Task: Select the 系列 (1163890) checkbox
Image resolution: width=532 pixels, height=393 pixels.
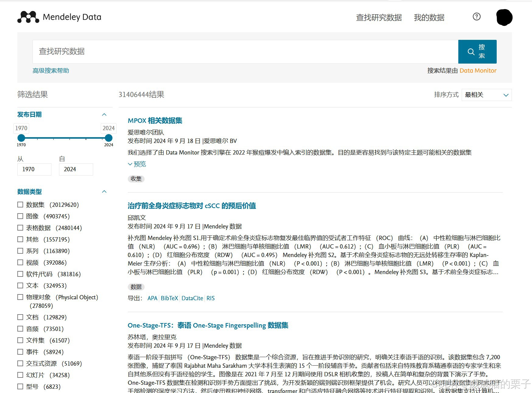Action: [20, 251]
